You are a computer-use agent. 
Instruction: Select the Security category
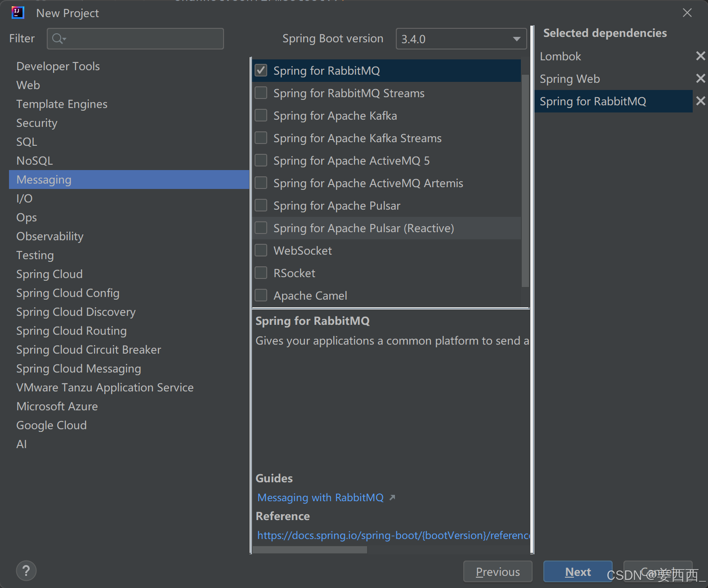(x=129, y=123)
